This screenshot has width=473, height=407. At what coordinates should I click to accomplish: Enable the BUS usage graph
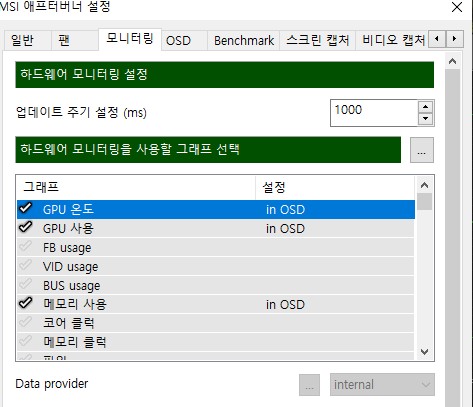pyautogui.click(x=26, y=284)
